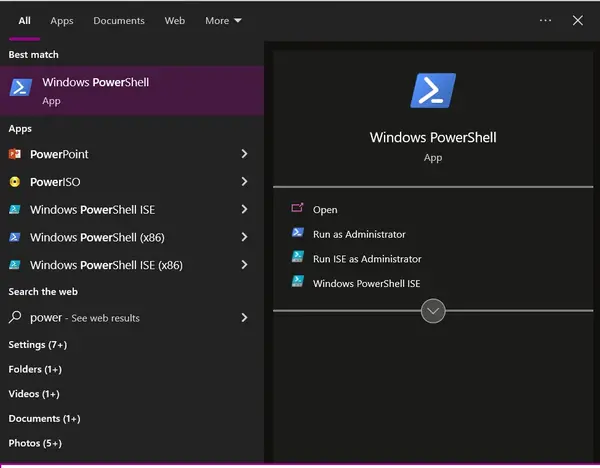Select Run ISE as Administrator

pyautogui.click(x=367, y=259)
